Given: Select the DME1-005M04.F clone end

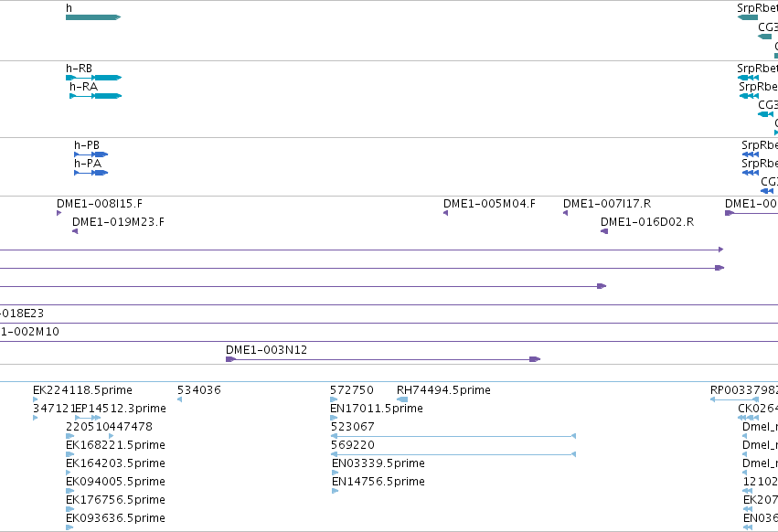Looking at the screenshot, I should (445, 213).
